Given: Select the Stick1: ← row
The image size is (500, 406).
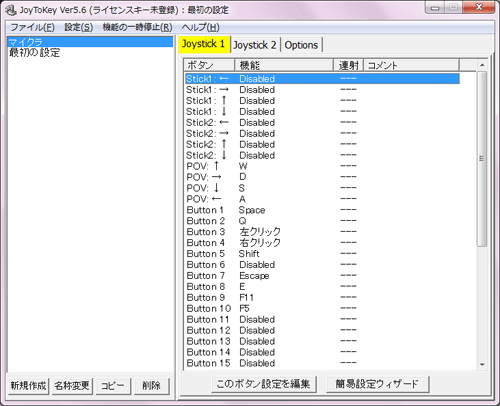Looking at the screenshot, I should (x=322, y=79).
